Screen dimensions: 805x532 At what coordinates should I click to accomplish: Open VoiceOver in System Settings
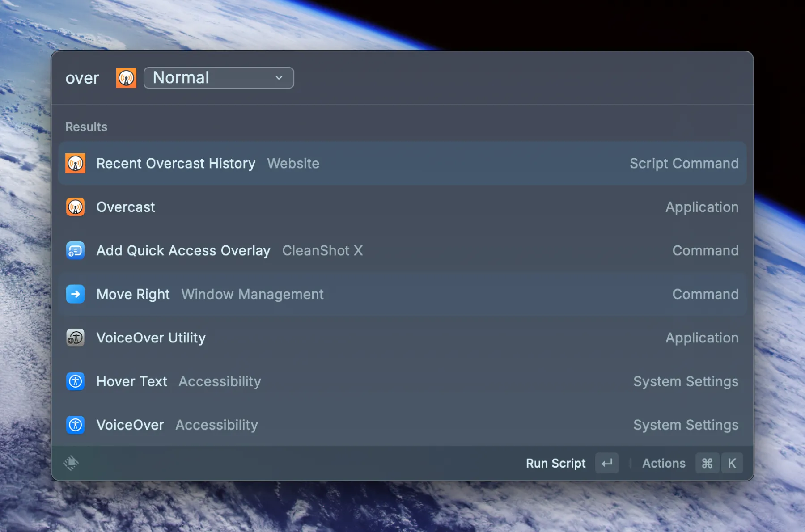click(x=130, y=425)
